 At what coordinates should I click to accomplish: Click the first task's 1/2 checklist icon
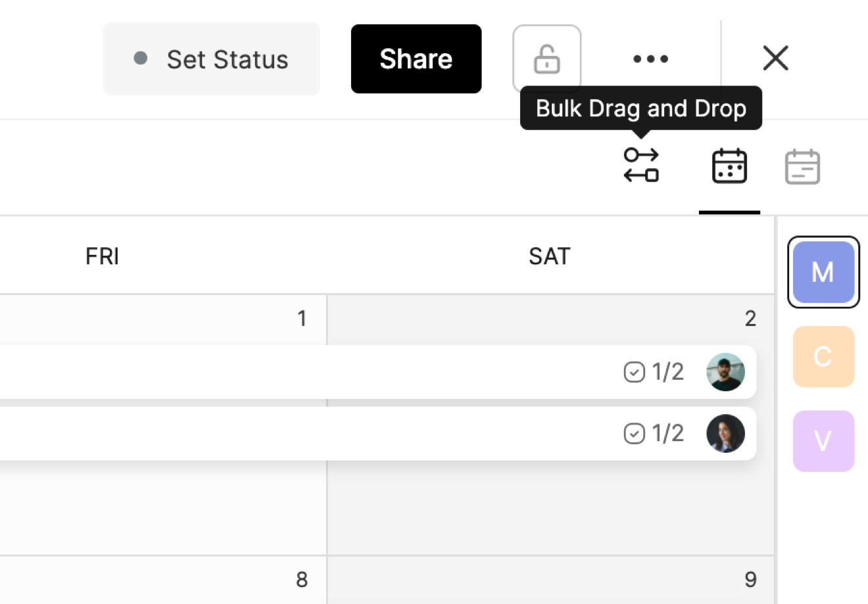coord(634,372)
